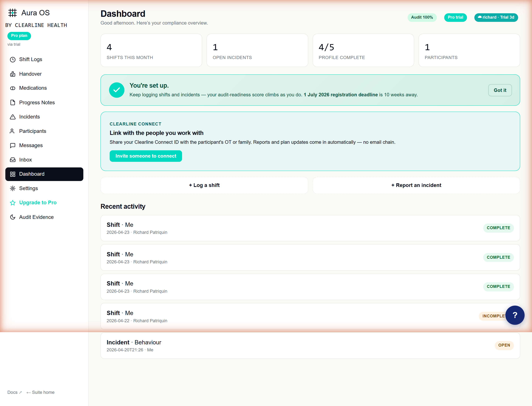Open Messages via the speech bubble icon

click(x=13, y=145)
